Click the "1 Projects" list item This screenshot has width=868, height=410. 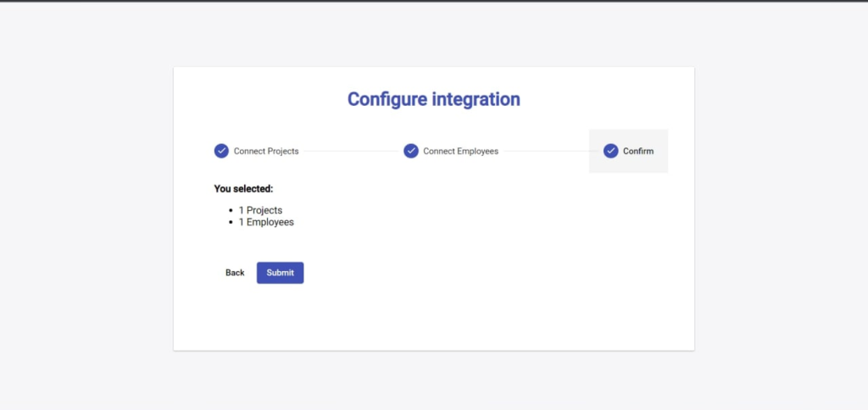click(x=260, y=210)
